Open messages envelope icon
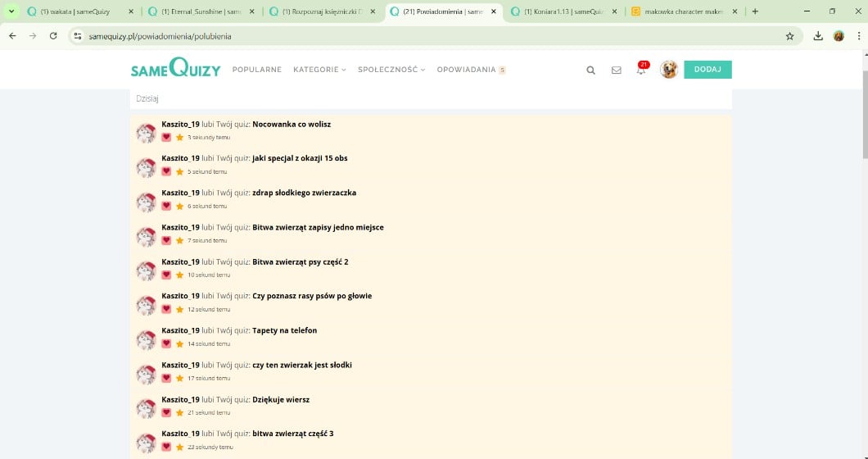 tap(616, 70)
